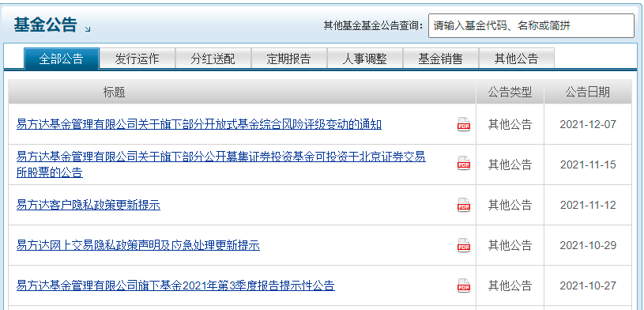
Task: Open link 易方达网上交易隐私政策声明及应急处理更新提示
Action: [x=138, y=245]
